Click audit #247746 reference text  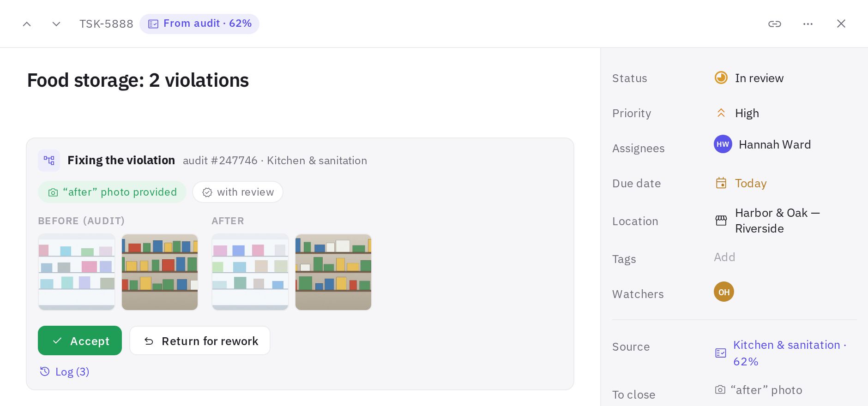(x=220, y=161)
